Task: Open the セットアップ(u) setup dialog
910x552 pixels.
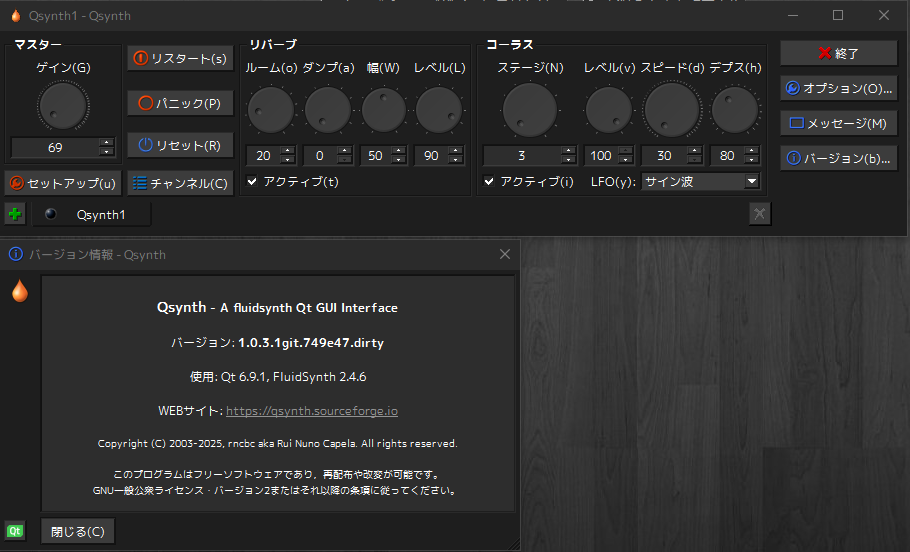Action: (x=63, y=183)
